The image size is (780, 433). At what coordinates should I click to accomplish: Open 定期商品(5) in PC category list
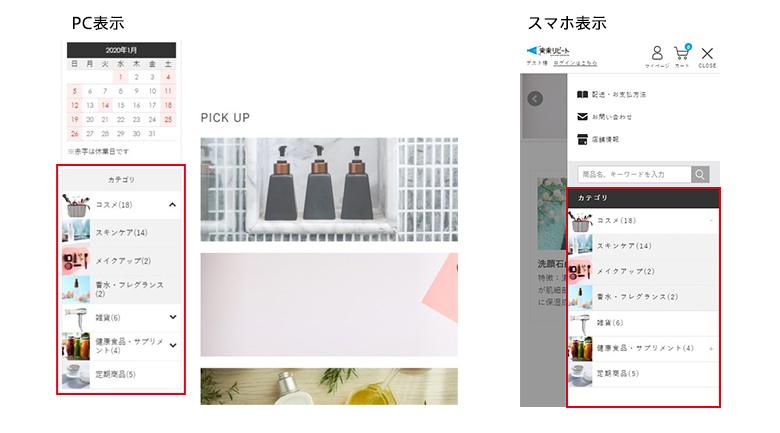(121, 374)
